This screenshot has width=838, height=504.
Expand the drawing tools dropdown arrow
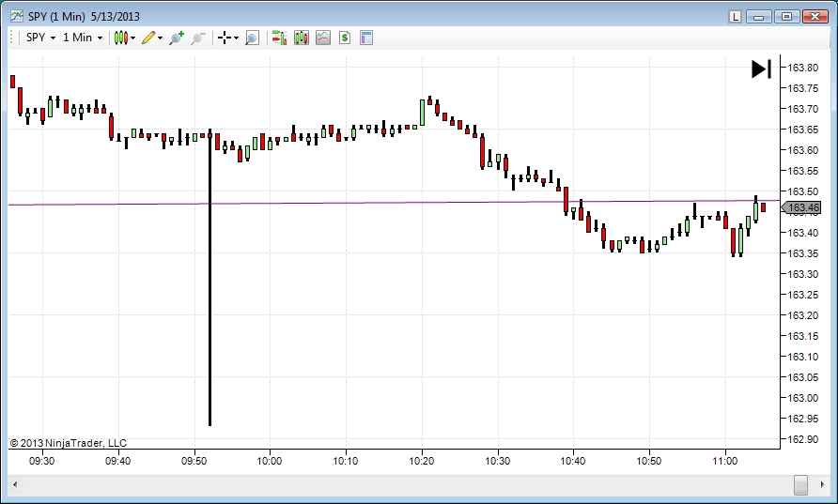(160, 38)
